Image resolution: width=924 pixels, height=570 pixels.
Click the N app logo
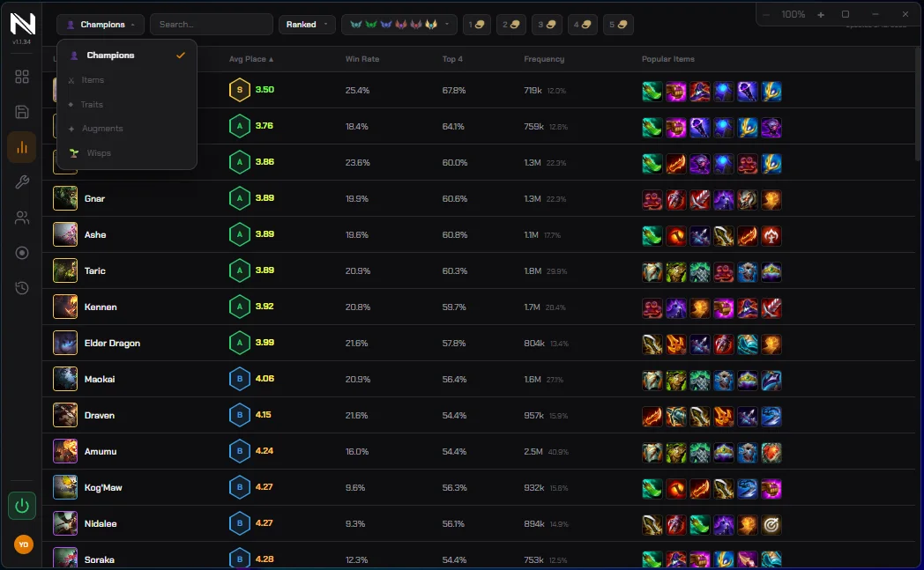(22, 24)
